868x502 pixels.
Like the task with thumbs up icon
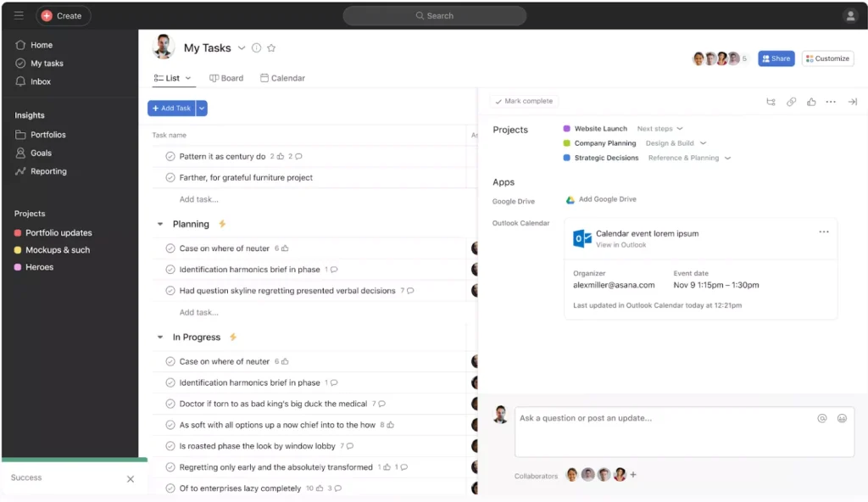point(811,102)
